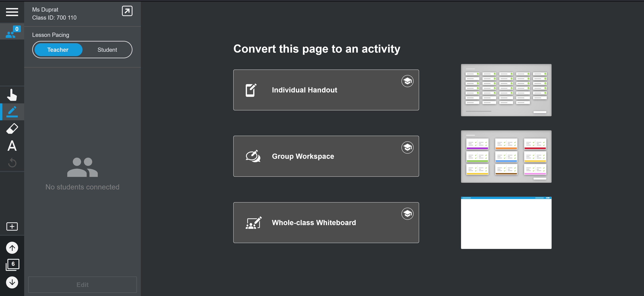Click the Individual Handout pencil-page icon

point(251,90)
